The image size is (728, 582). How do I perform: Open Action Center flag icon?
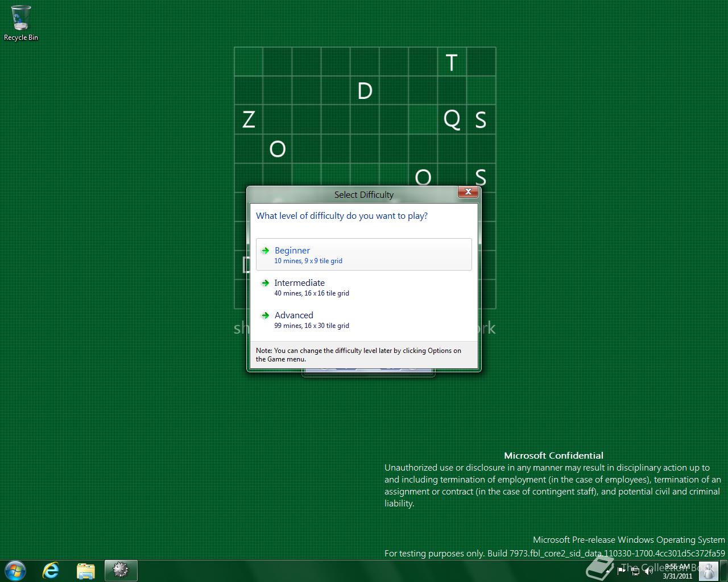(622, 571)
